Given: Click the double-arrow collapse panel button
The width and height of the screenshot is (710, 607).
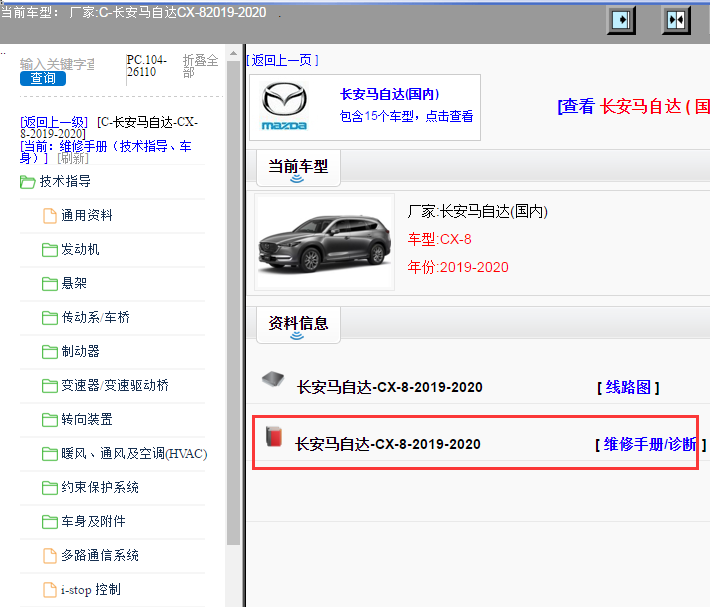Looking at the screenshot, I should pyautogui.click(x=676, y=20).
